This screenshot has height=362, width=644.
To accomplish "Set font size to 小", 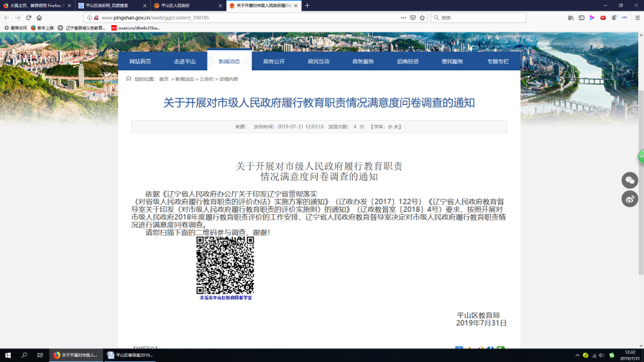I will (x=389, y=127).
